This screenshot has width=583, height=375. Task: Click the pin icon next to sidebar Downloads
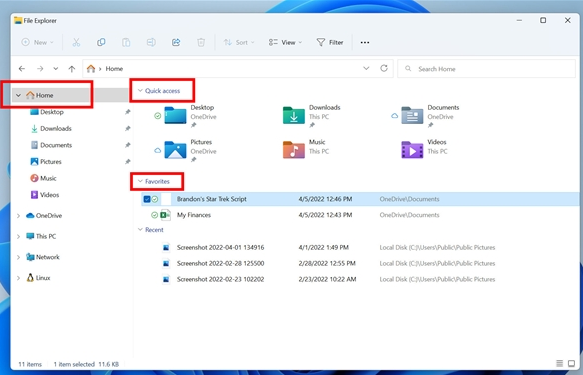pyautogui.click(x=128, y=129)
